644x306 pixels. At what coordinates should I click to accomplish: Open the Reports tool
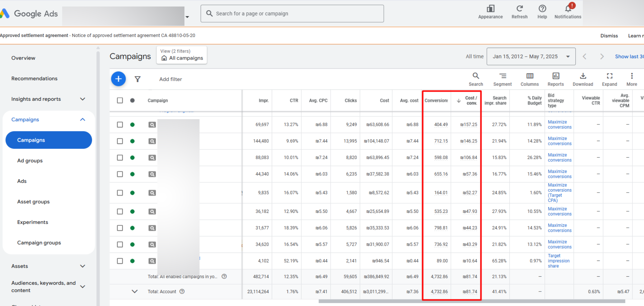click(555, 79)
